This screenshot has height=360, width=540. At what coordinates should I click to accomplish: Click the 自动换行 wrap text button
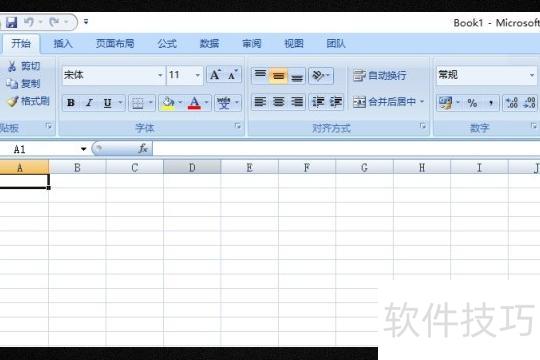pos(380,75)
